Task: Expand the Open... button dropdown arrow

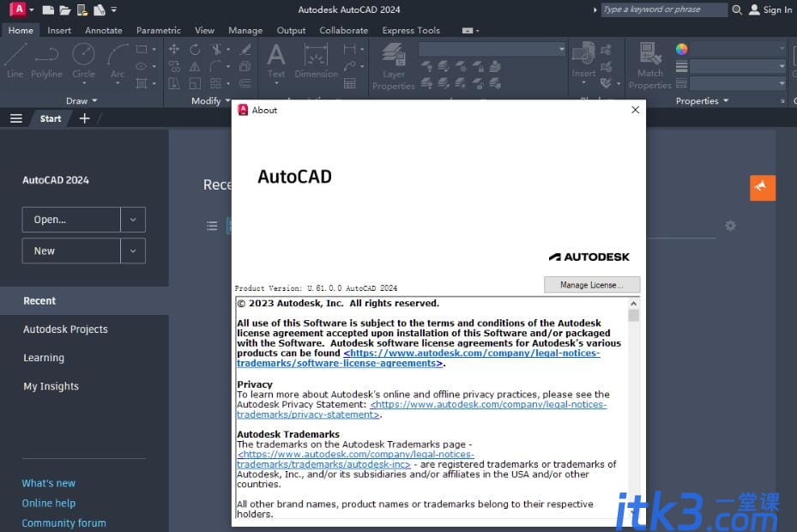Action: pyautogui.click(x=133, y=220)
